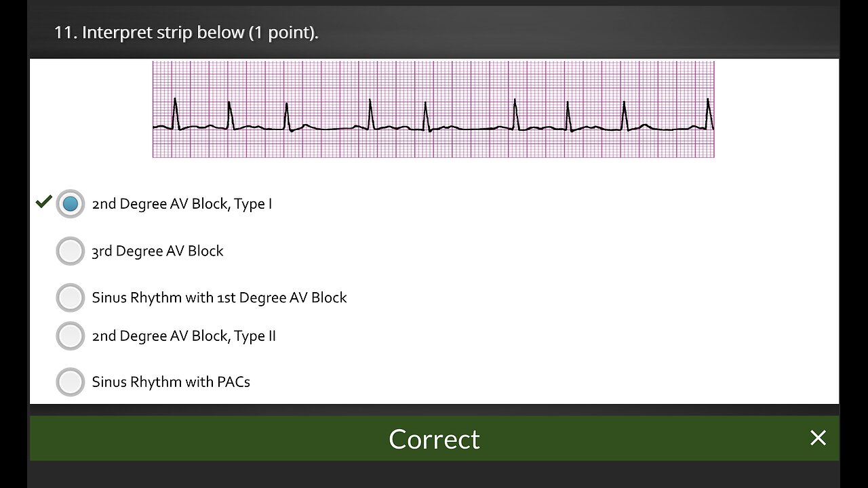Choose the Sinus Rhythm with PACs radio button
Image resolution: width=868 pixels, height=488 pixels.
(70, 382)
